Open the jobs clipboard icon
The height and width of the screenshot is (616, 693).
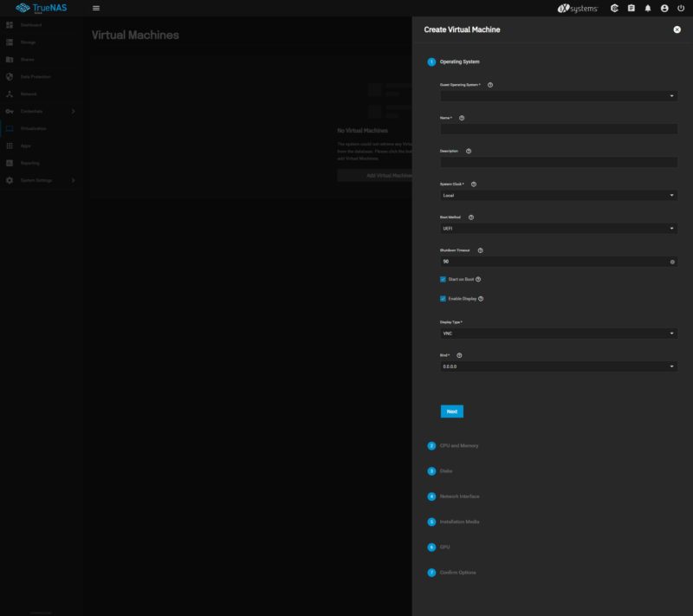[x=631, y=8]
